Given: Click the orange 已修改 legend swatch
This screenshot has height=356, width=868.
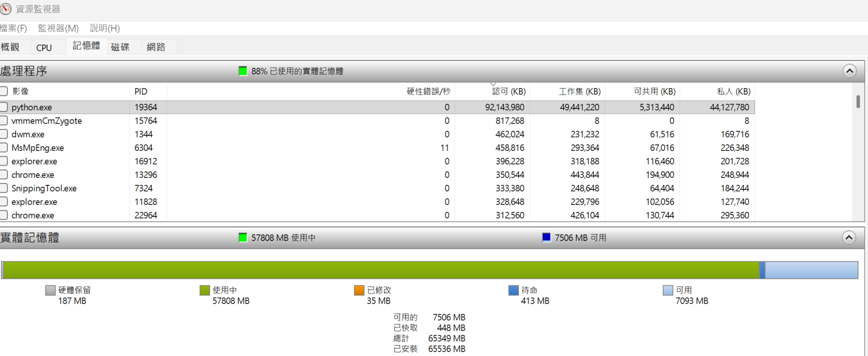Looking at the screenshot, I should pos(359,290).
